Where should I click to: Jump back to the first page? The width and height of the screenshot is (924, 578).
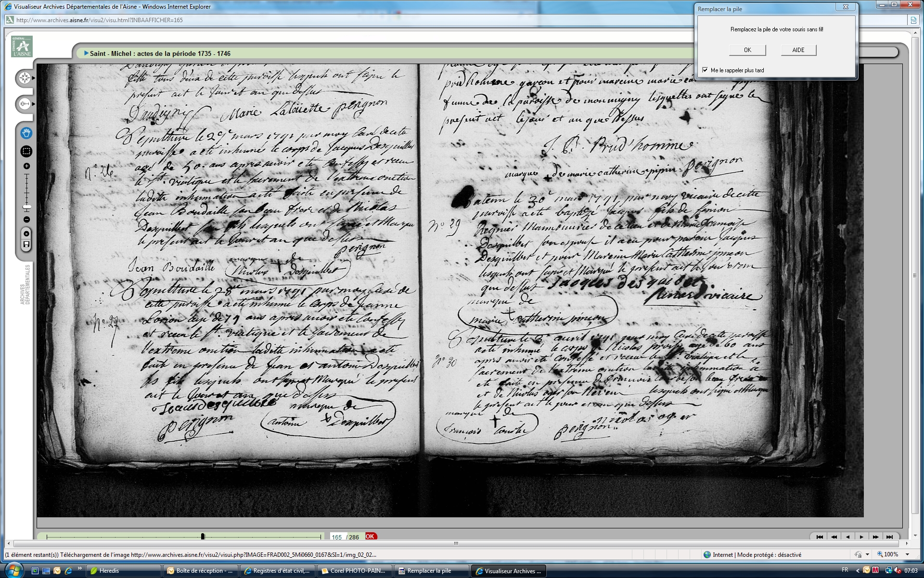tap(820, 537)
